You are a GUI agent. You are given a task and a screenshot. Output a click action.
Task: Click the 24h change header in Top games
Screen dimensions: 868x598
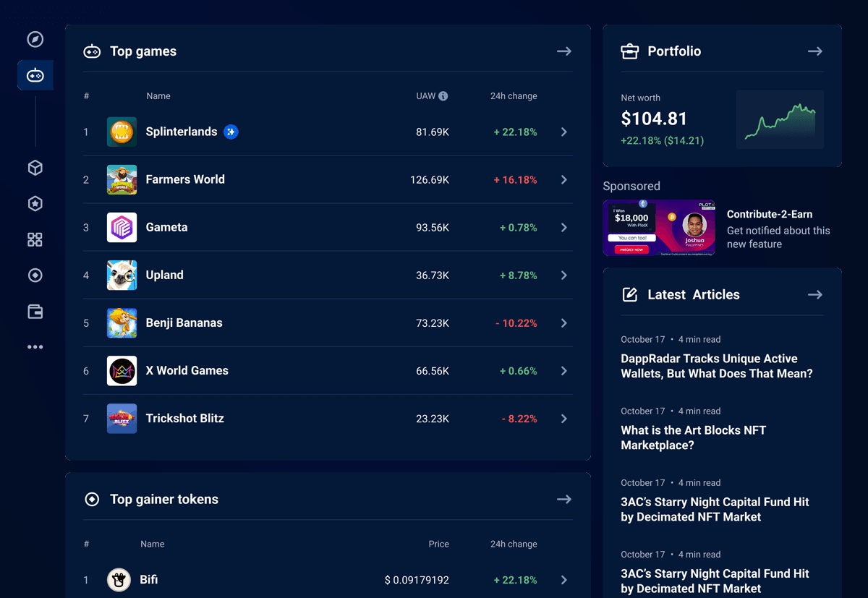(x=514, y=96)
